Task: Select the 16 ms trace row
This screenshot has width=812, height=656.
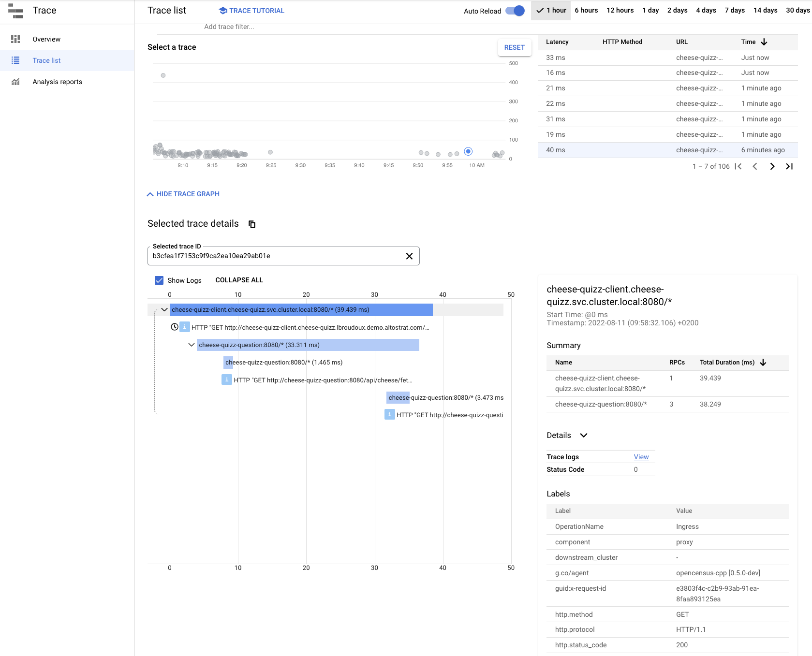Action: tap(667, 73)
